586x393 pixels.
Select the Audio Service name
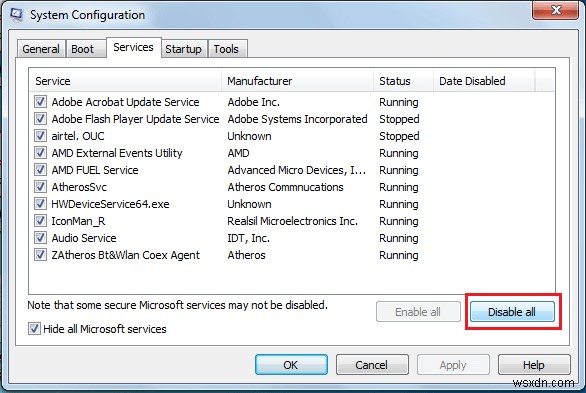point(84,238)
